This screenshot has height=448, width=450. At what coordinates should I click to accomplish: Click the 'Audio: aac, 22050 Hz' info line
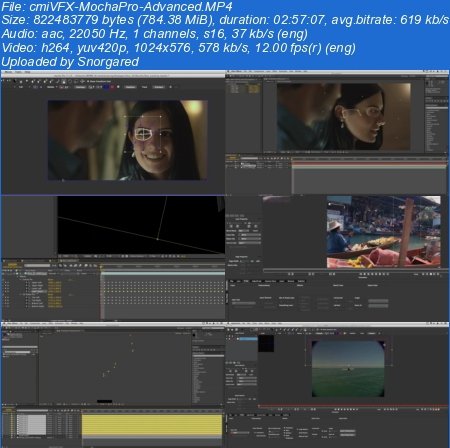coord(154,34)
